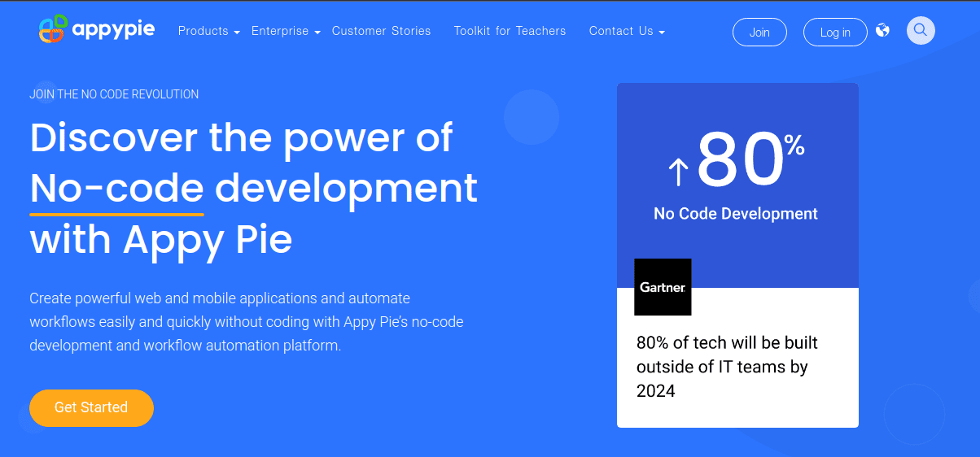The image size is (980, 457).
Task: Click the Gartner logo badge
Action: [x=663, y=287]
